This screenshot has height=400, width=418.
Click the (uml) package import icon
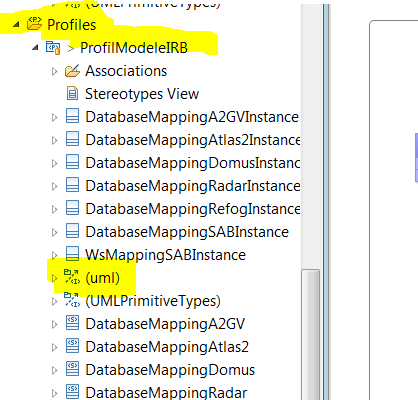click(72, 278)
